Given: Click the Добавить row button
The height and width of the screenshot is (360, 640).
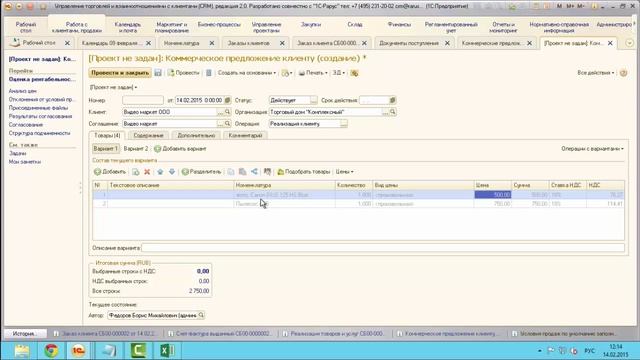Looking at the screenshot, I should (x=110, y=172).
